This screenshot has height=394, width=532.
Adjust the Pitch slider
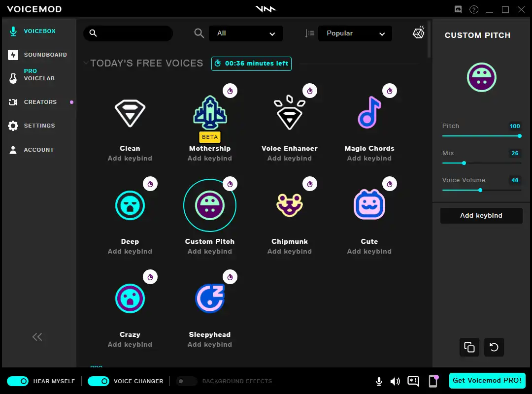[481, 136]
